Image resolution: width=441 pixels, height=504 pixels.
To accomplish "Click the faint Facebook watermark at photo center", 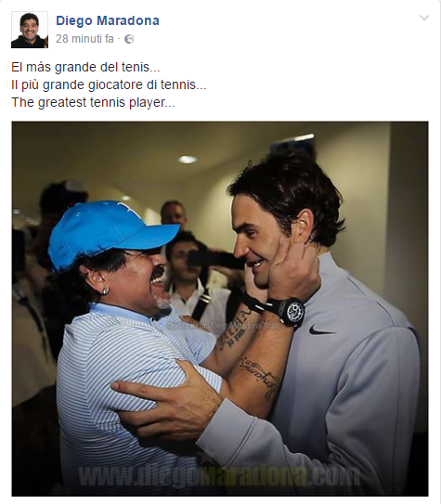I will click(218, 326).
